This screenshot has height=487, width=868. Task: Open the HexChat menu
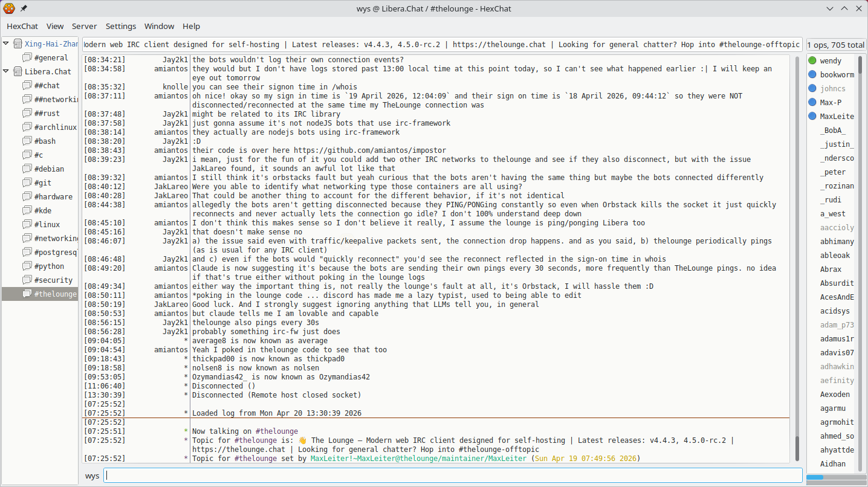pos(22,27)
